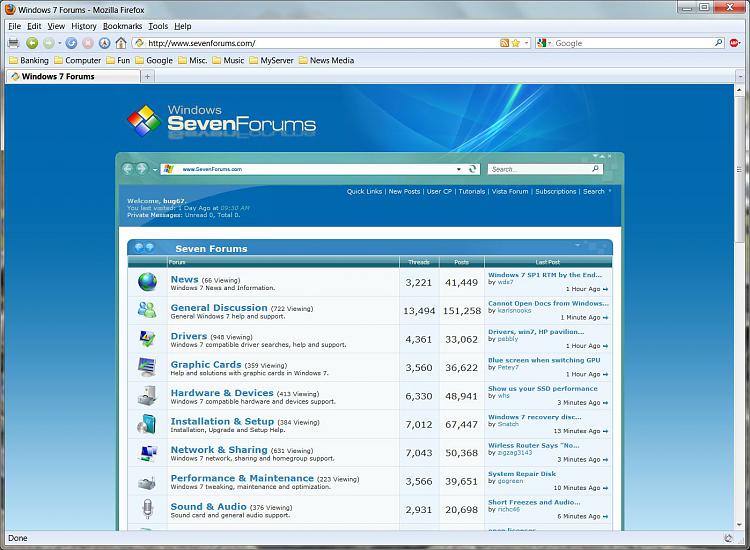
Task: Click the magnifier in the forum Search box
Action: [595, 168]
